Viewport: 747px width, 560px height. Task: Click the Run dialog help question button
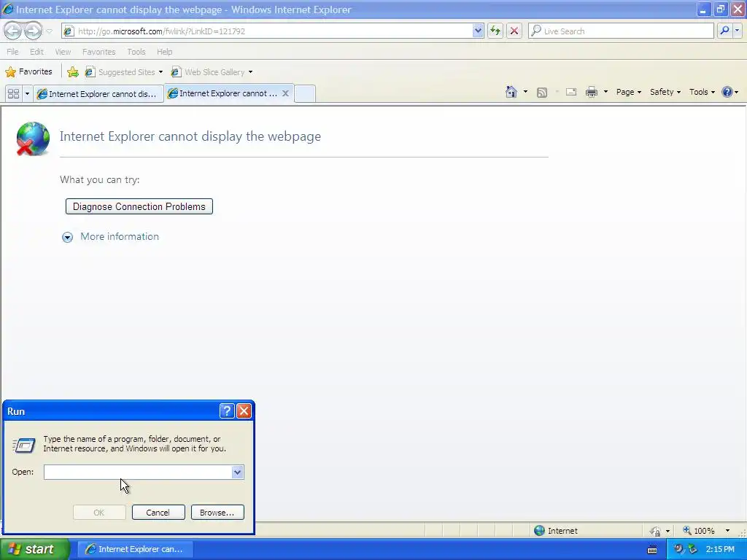227,411
